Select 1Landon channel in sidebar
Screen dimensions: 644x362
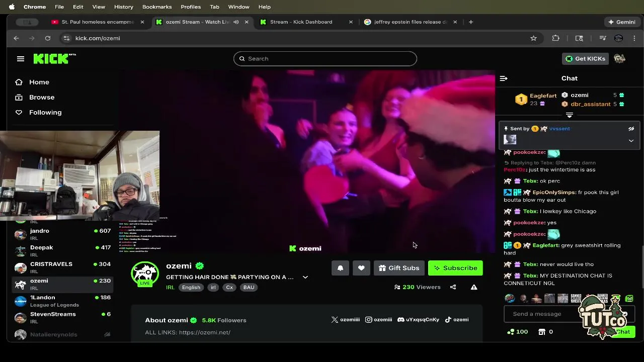[x=62, y=301]
